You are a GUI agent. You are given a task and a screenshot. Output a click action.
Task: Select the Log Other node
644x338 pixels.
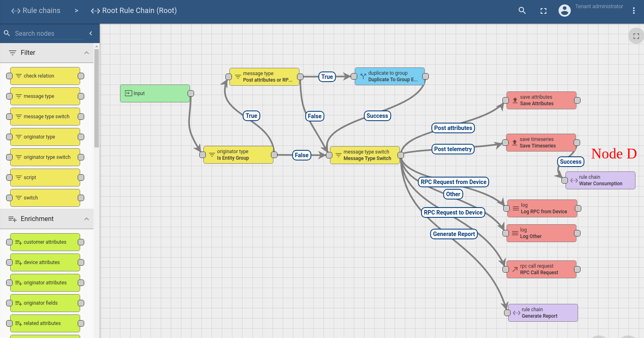point(541,233)
